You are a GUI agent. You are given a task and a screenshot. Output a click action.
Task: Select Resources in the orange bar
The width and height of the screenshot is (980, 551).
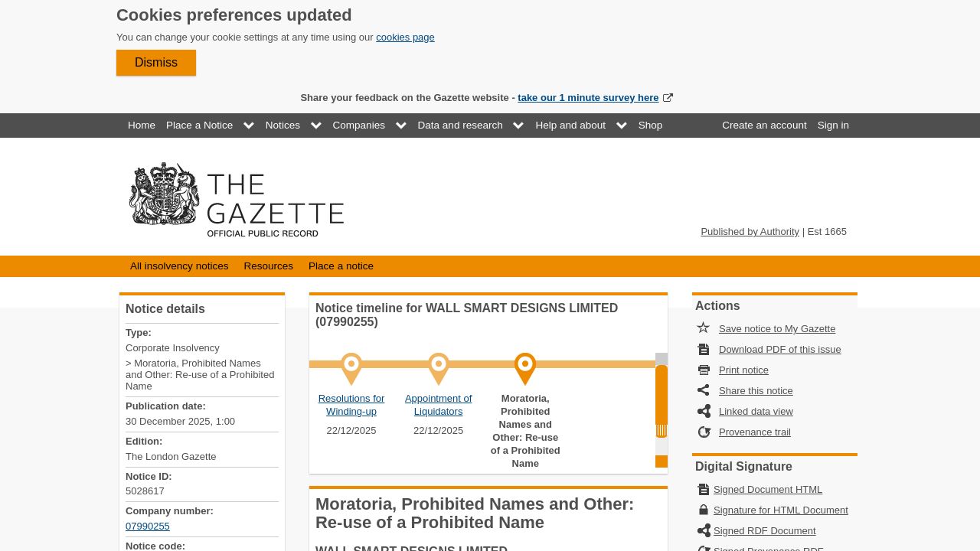(268, 266)
